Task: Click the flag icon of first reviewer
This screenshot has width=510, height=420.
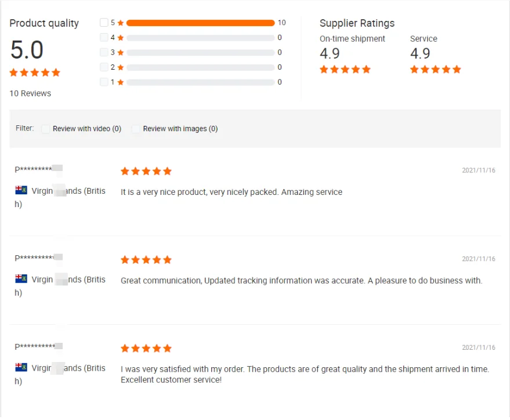Action: [x=21, y=190]
